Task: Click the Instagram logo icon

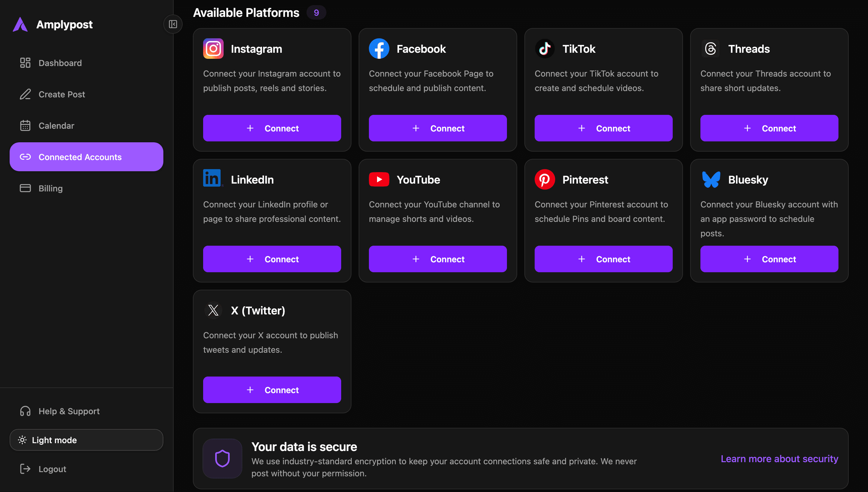Action: pyautogui.click(x=213, y=49)
